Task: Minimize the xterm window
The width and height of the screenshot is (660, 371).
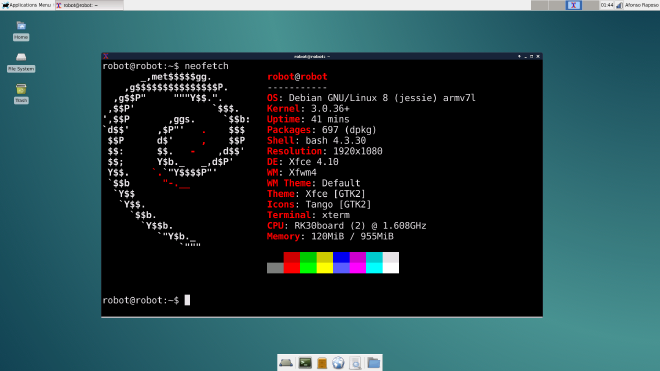Action: 525,56
